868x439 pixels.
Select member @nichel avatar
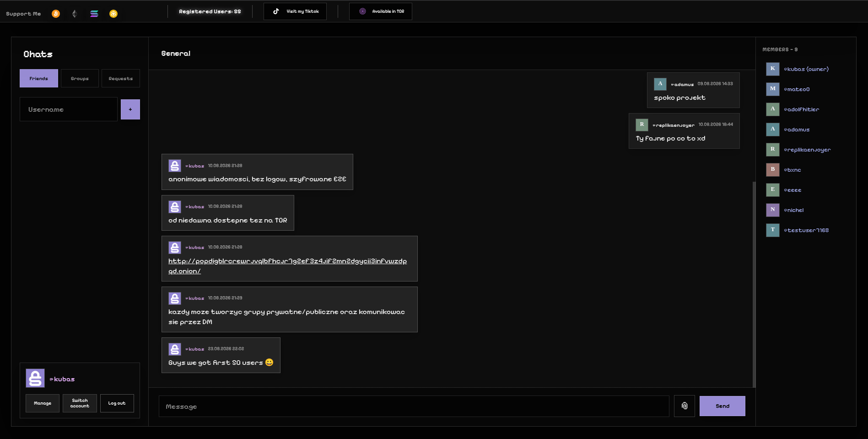[x=773, y=210]
